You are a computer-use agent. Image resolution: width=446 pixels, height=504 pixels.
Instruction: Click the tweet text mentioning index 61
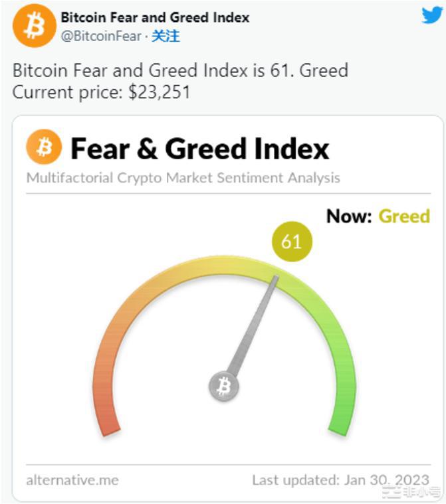click(x=180, y=70)
